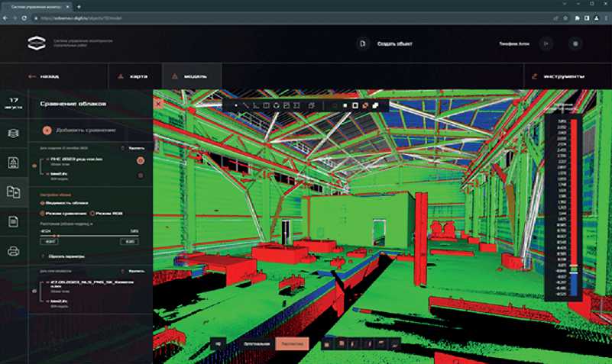This screenshot has width=612, height=364.
Task: Open the round settings icon in header
Action: [575, 43]
